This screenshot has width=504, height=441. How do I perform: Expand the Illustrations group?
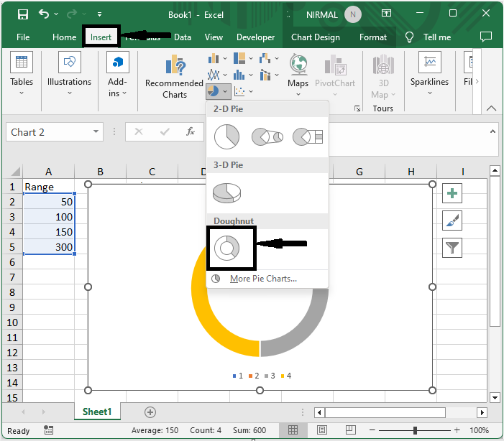point(69,74)
